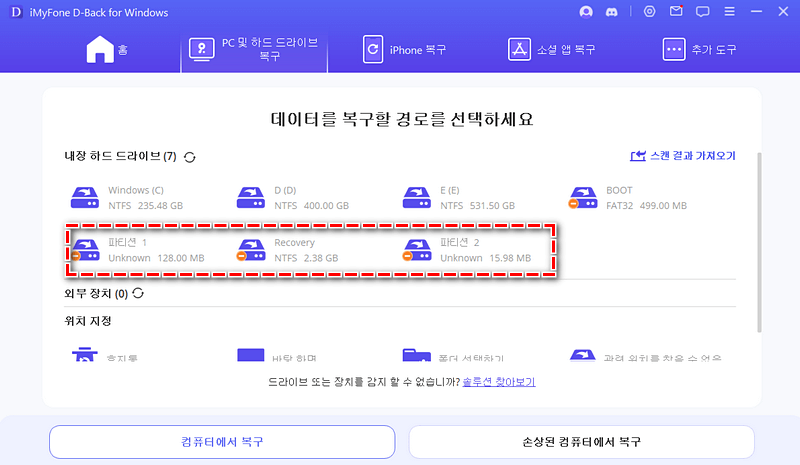Screen dimensions: 800x465
Task: Open the 추가 도구 tab
Action: click(699, 50)
